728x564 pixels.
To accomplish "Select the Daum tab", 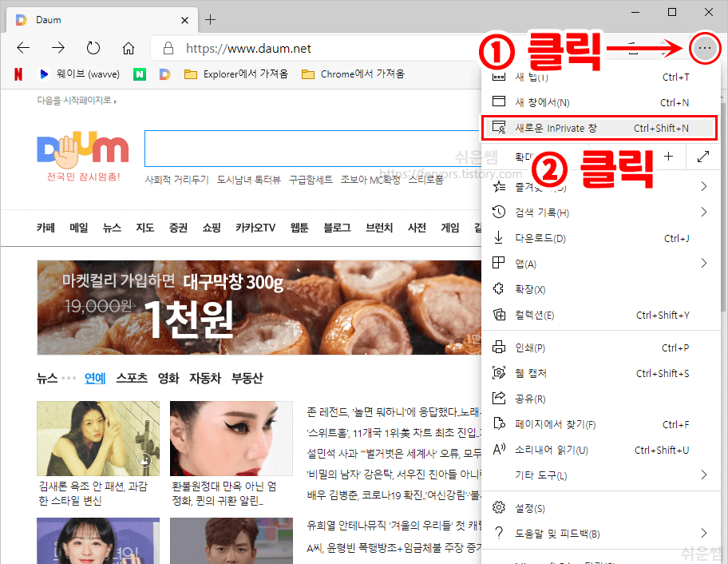I will point(101,20).
